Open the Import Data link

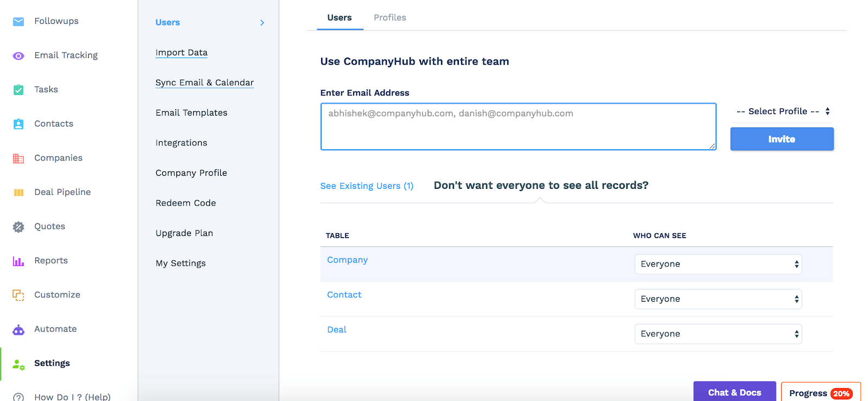click(x=181, y=53)
